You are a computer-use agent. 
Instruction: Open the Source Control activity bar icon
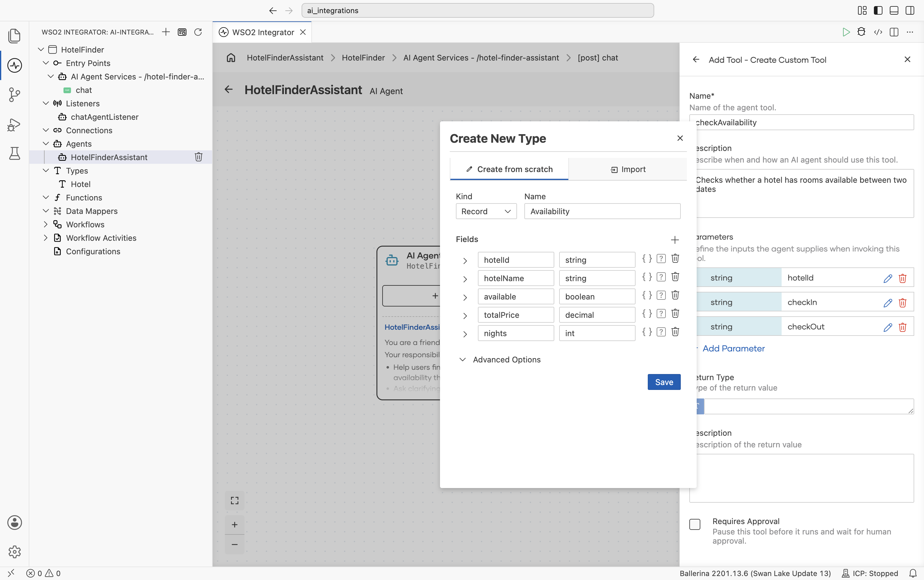click(15, 95)
